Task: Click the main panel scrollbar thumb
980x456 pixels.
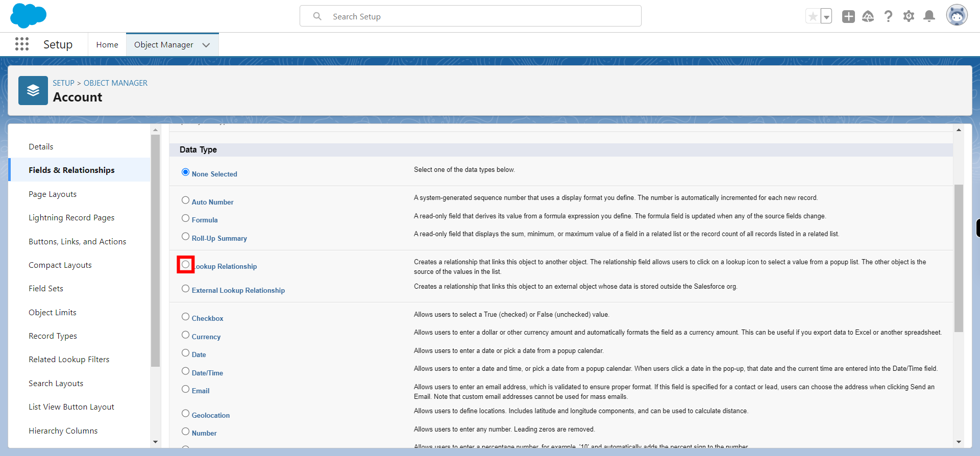Action: coord(959,258)
